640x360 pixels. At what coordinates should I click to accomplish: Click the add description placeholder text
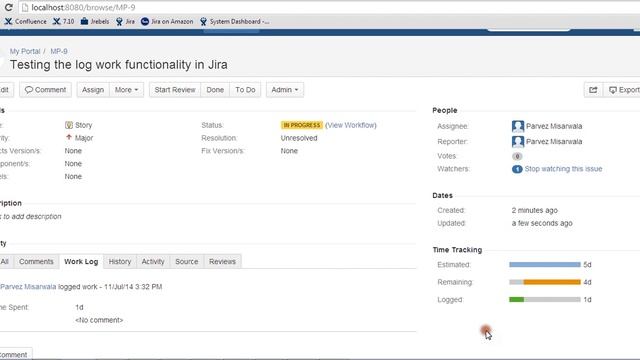tap(31, 217)
